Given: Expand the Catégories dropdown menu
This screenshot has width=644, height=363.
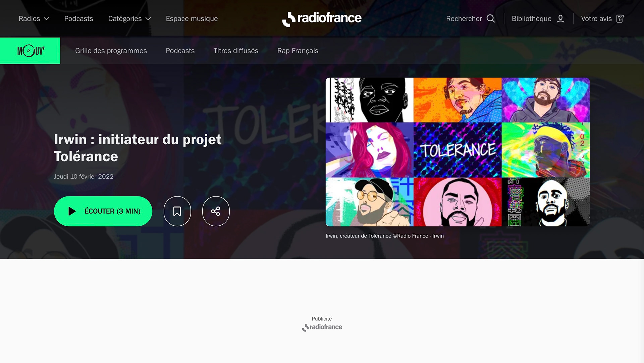Looking at the screenshot, I should tap(129, 19).
